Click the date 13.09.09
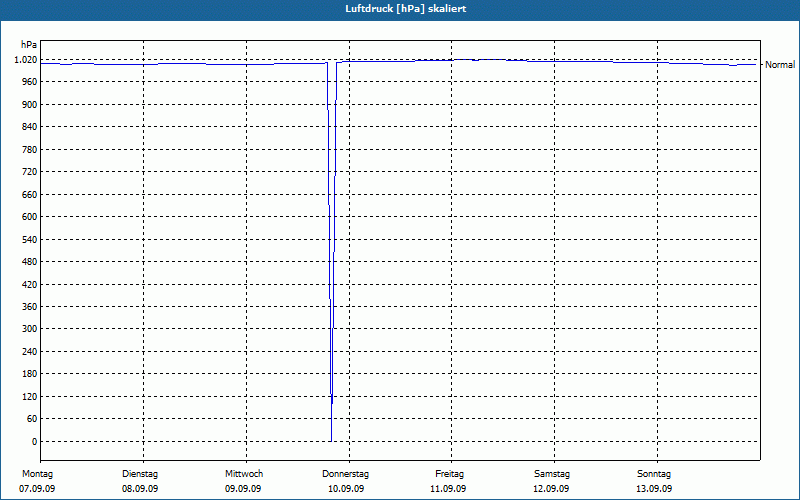This screenshot has height=500, width=800. [x=654, y=489]
